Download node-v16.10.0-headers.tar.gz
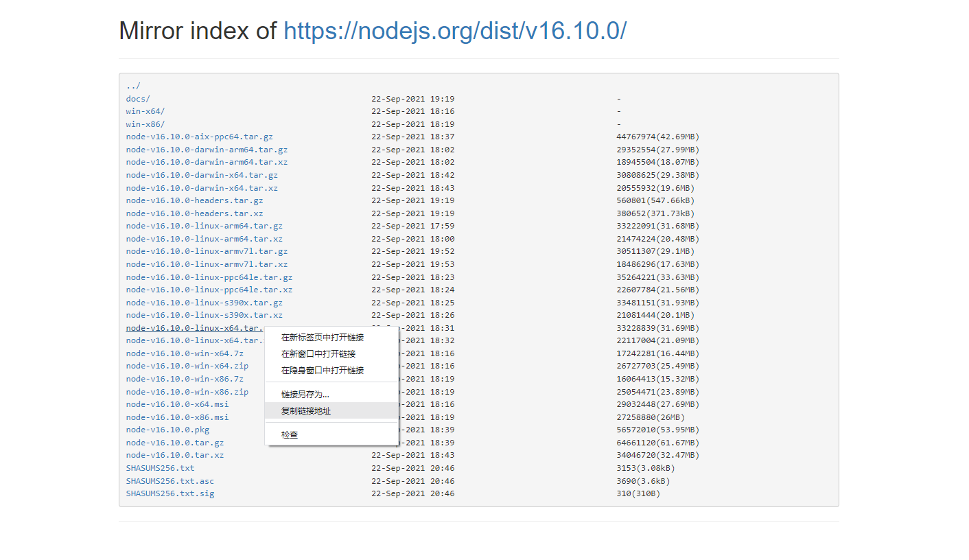This screenshot has width=969, height=560. coord(195,200)
